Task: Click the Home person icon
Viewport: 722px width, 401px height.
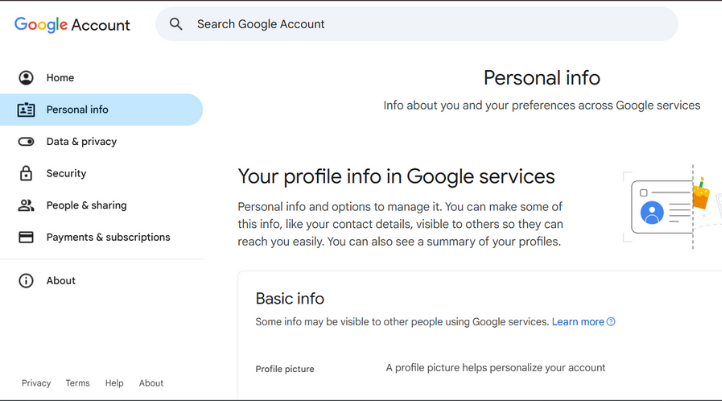Action: 26,78
